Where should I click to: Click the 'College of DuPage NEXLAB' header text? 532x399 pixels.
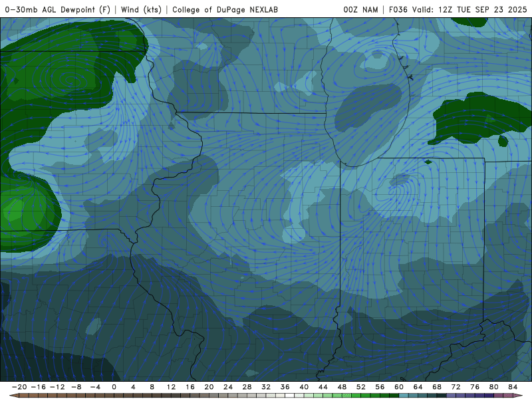tap(225, 9)
